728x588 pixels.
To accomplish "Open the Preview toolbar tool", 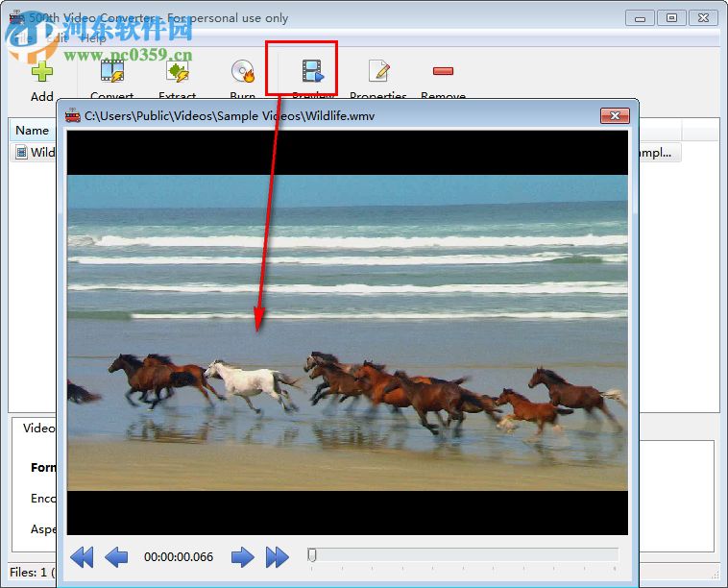I will (313, 70).
